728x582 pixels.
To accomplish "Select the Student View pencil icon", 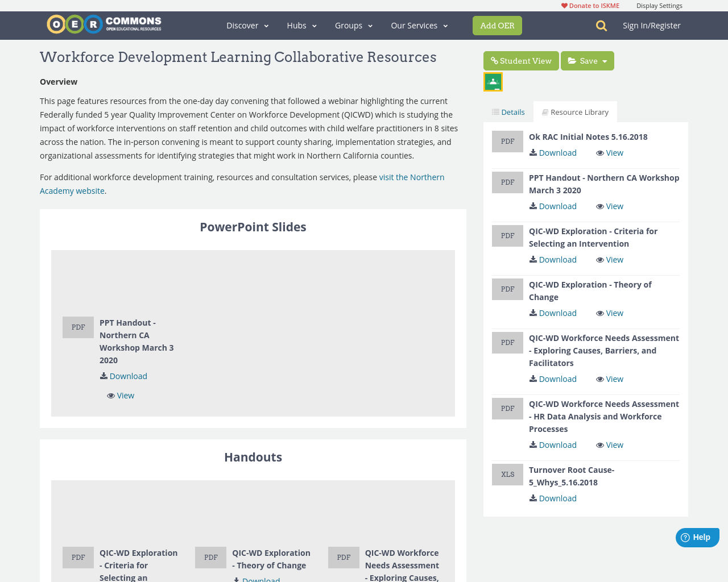I will [494, 59].
